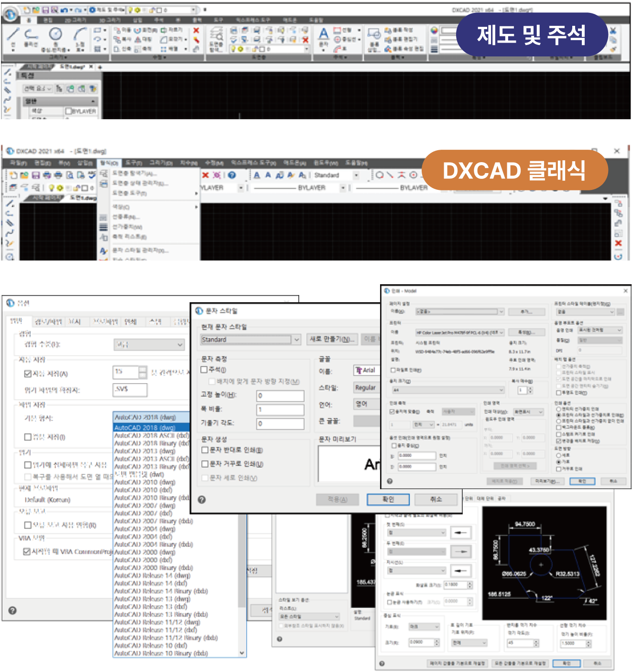Select the Arc tool in ribbon

(80, 34)
